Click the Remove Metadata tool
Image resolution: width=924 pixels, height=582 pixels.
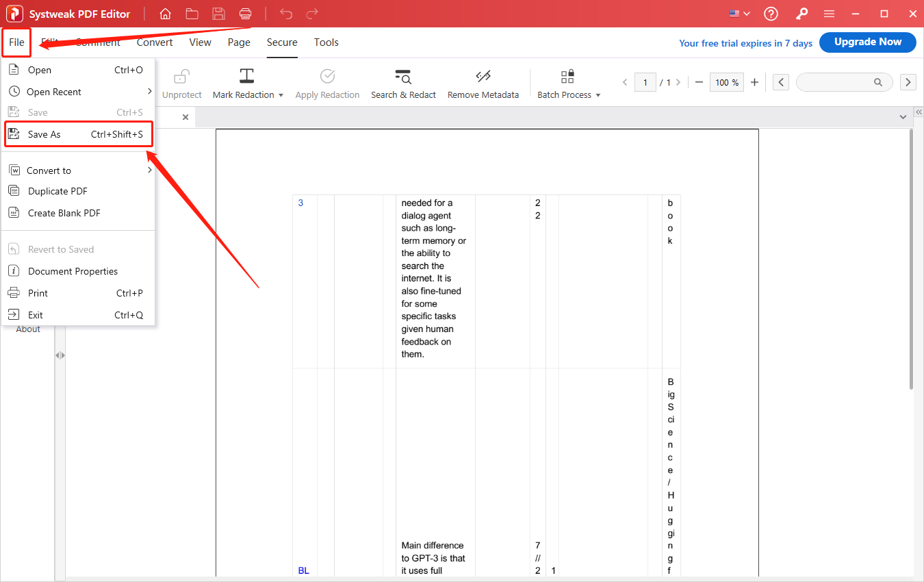[483, 84]
